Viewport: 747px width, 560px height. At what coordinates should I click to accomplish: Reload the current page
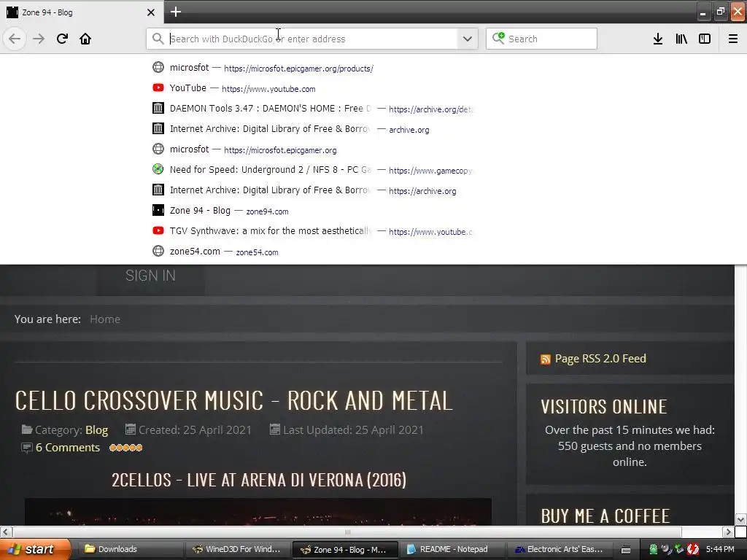tap(62, 39)
